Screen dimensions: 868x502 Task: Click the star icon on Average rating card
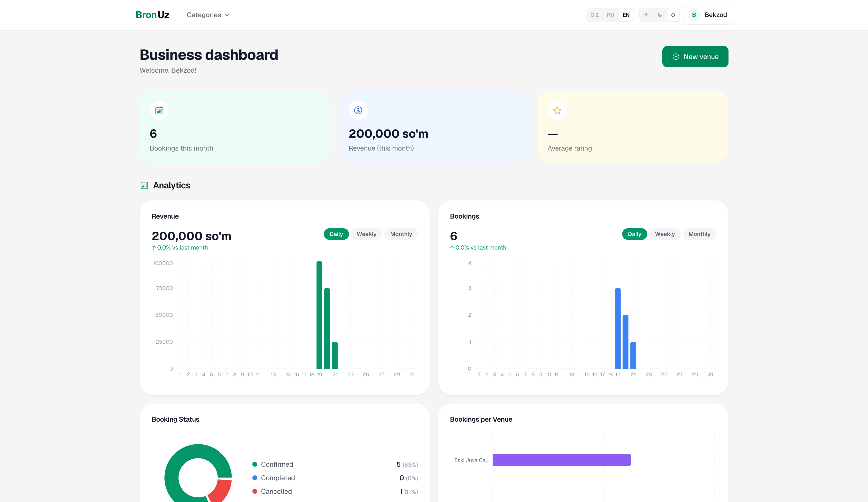click(557, 111)
